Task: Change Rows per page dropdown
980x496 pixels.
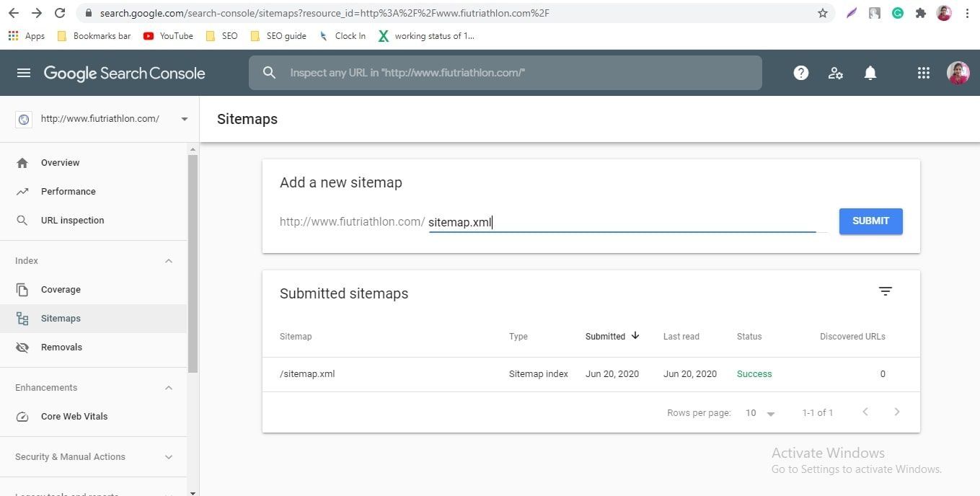Action: 760,413
